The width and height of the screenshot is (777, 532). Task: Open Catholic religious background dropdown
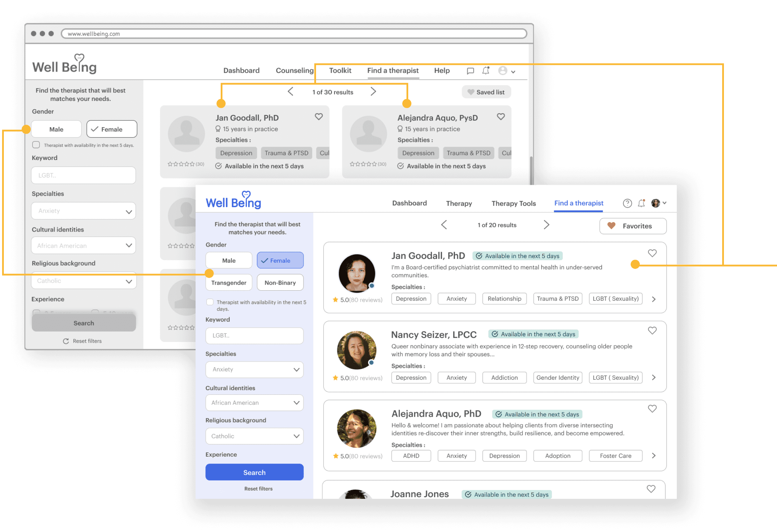click(254, 436)
